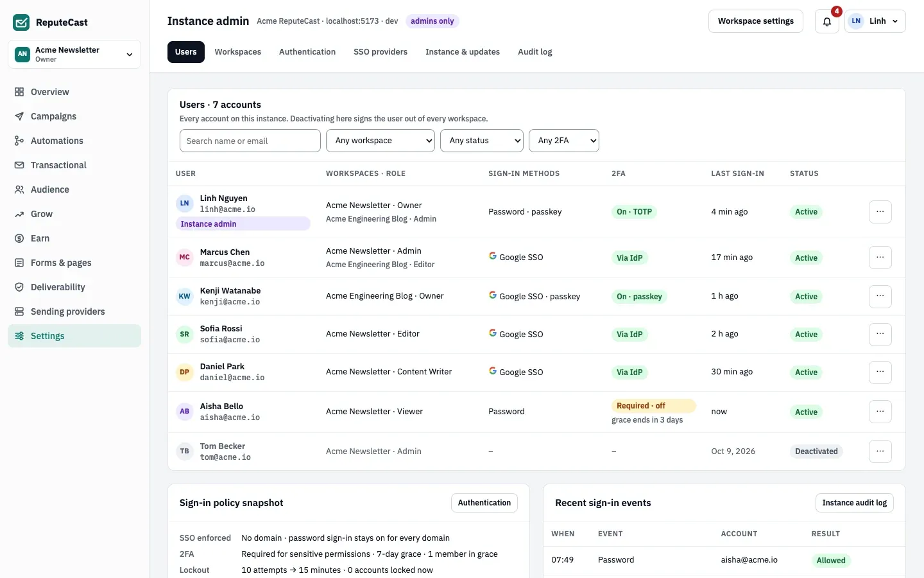Expand the Acme Newsletter workspace switcher

pyautogui.click(x=74, y=54)
